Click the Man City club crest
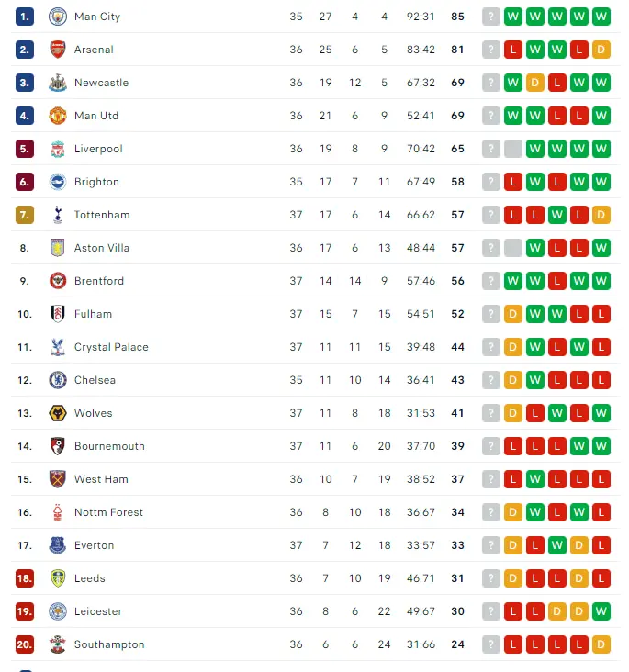This screenshot has width=629, height=672. [x=58, y=17]
